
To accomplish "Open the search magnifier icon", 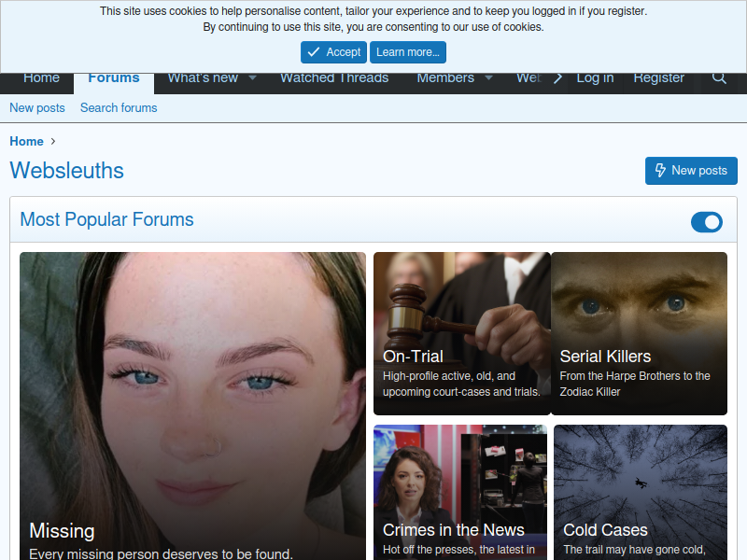I will pos(719,78).
